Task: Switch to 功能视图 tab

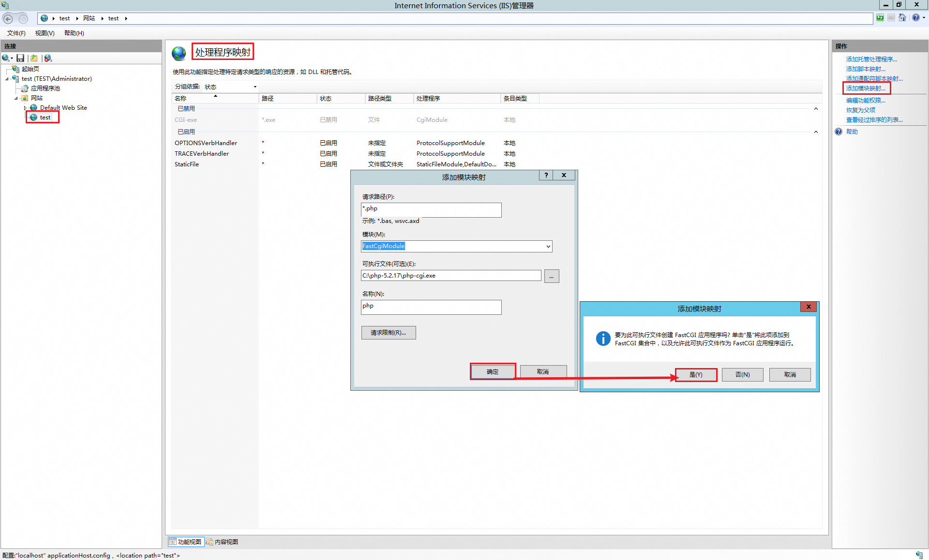Action: click(x=186, y=542)
